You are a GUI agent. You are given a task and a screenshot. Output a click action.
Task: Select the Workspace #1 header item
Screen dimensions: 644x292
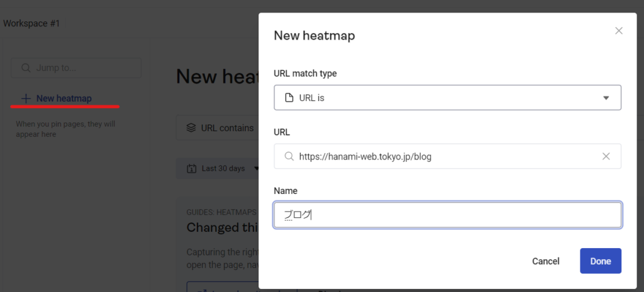click(31, 23)
